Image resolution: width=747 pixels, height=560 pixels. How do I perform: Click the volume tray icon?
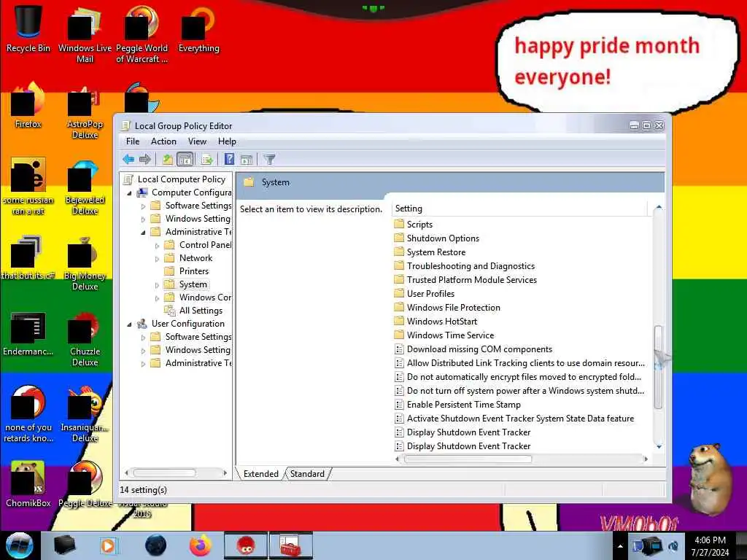(673, 546)
